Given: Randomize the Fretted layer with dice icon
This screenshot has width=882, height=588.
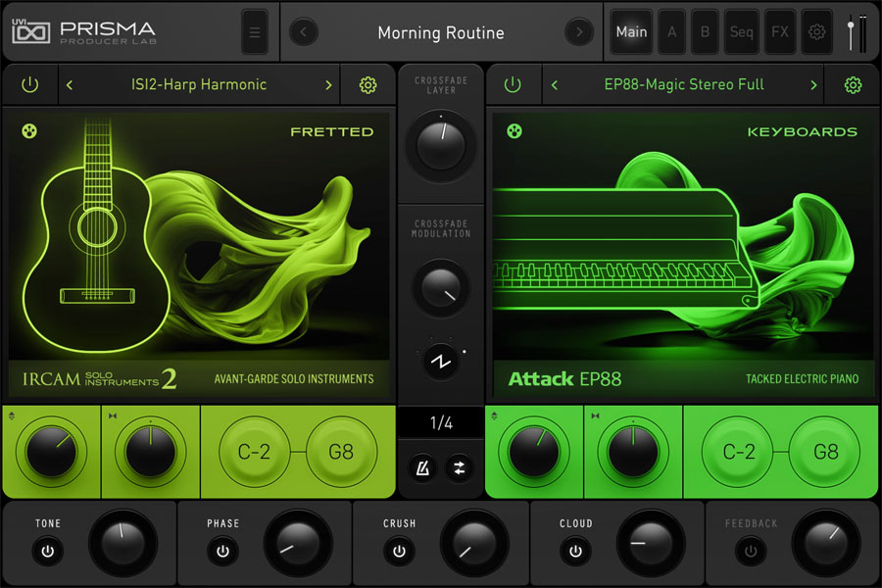Looking at the screenshot, I should click(29, 130).
